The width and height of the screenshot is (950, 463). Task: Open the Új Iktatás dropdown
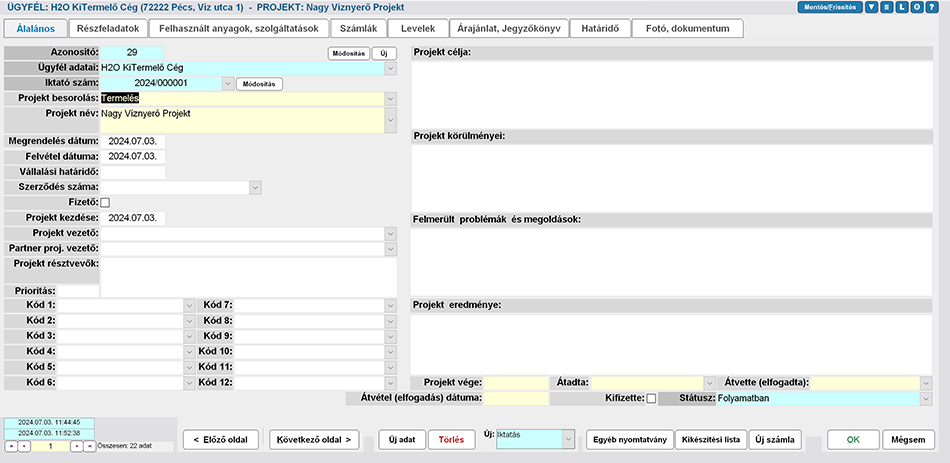[568, 439]
